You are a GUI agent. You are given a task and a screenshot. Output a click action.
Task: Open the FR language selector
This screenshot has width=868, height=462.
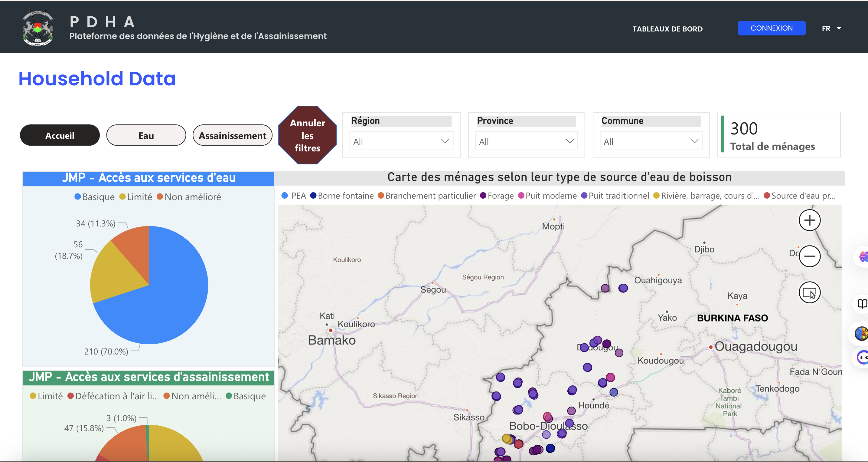tap(831, 28)
